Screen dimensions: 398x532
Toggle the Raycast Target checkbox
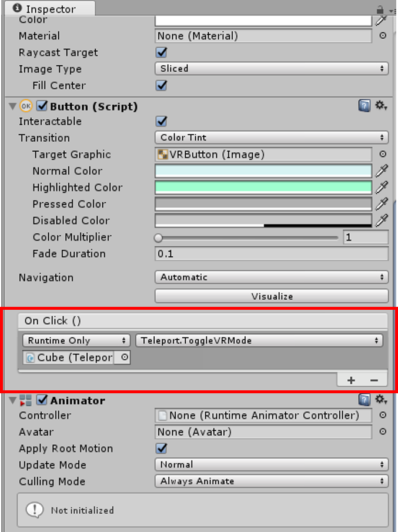[161, 52]
